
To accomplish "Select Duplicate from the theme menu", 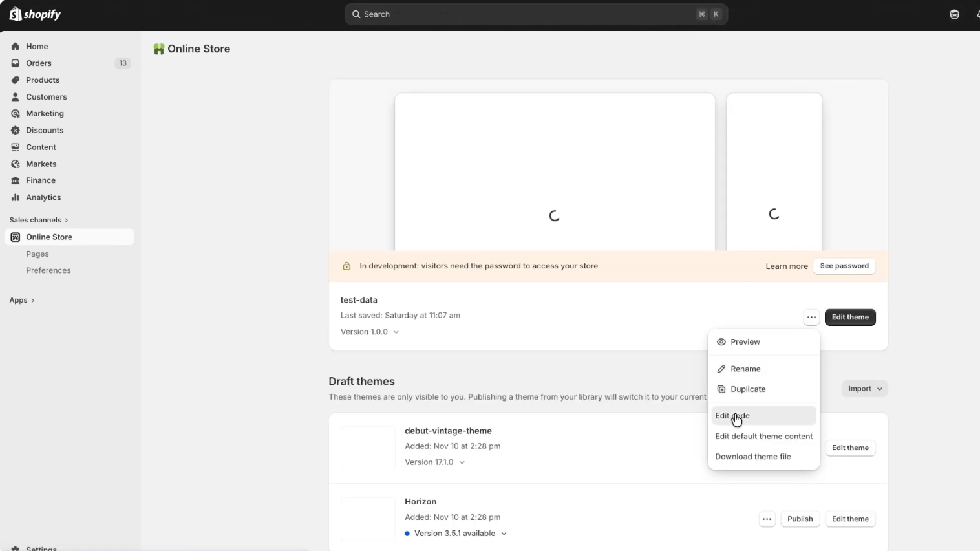I will [763, 389].
